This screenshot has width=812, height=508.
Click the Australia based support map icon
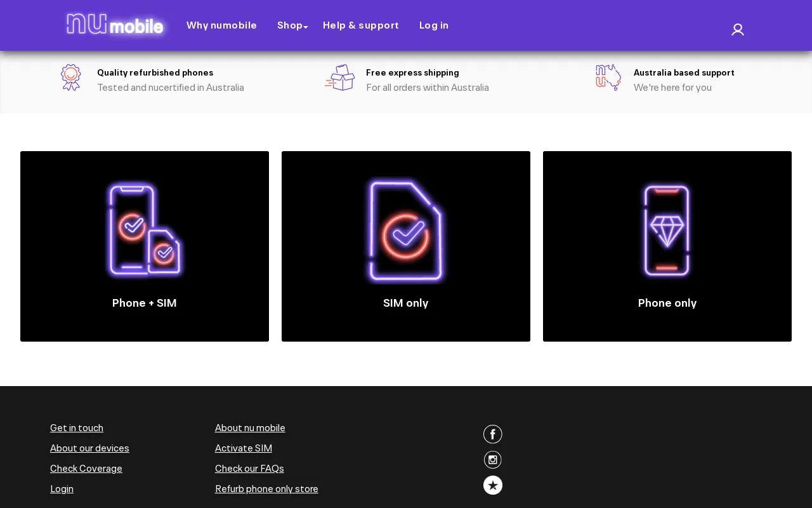coord(608,77)
